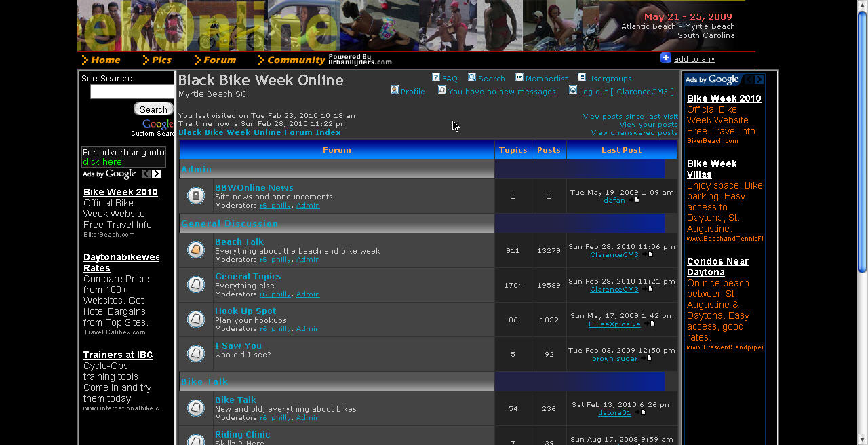The height and width of the screenshot is (445, 868).
Task: Open the Profile link
Action: (x=413, y=92)
